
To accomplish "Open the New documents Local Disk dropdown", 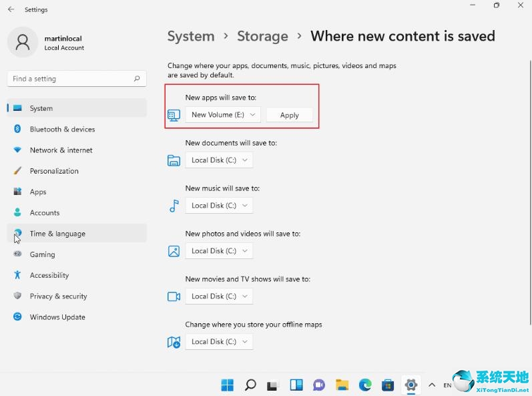I will pos(219,160).
